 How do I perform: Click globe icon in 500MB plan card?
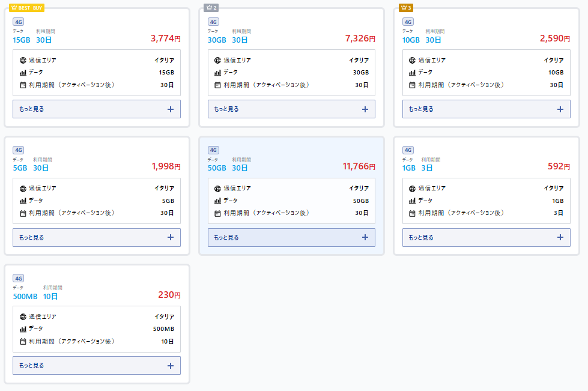click(23, 317)
